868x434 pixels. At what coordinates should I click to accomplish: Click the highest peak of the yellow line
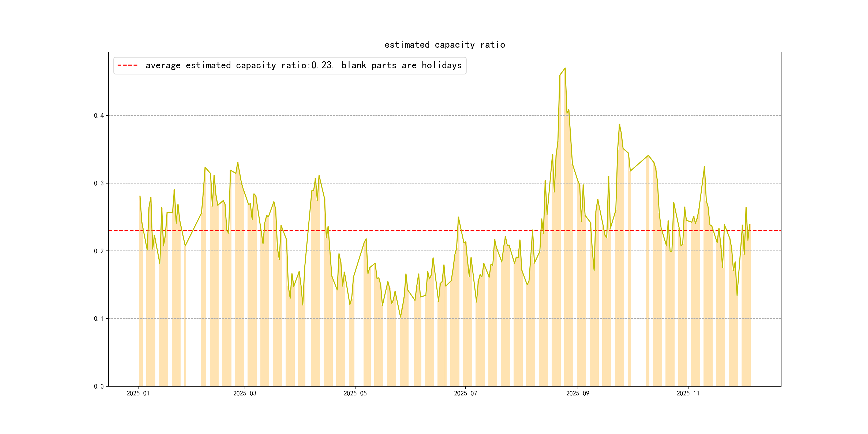point(565,68)
